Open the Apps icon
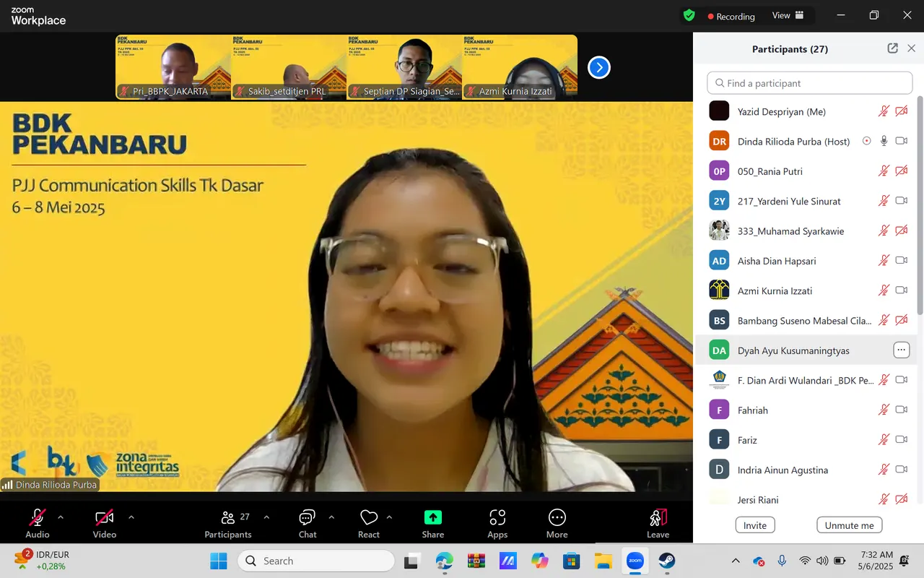Image resolution: width=924 pixels, height=578 pixels. 497,517
